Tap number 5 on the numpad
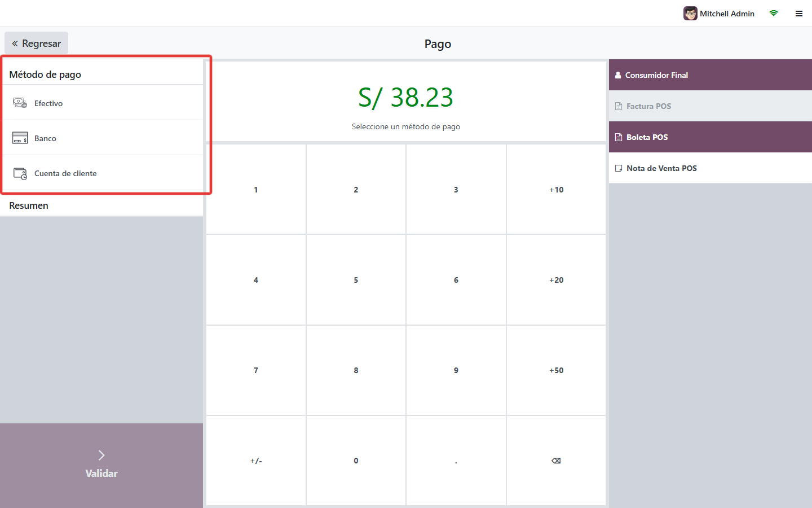Image resolution: width=812 pixels, height=508 pixels. [356, 280]
